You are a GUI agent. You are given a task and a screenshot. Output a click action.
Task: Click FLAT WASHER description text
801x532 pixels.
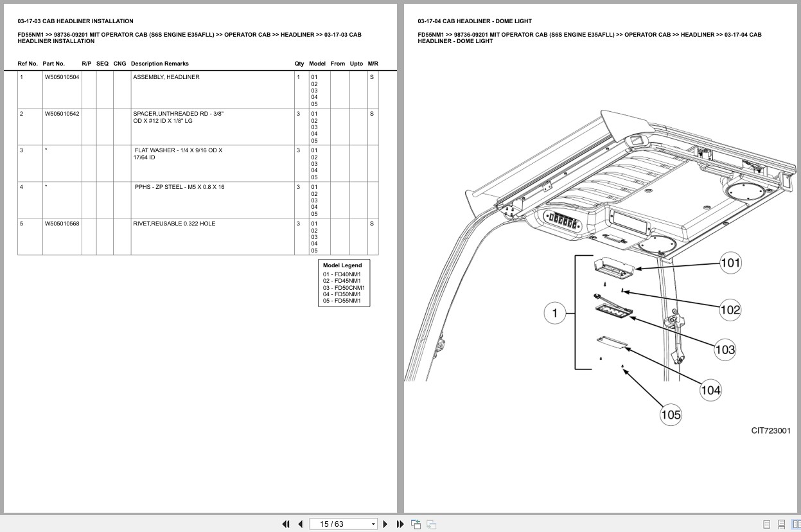(x=177, y=154)
